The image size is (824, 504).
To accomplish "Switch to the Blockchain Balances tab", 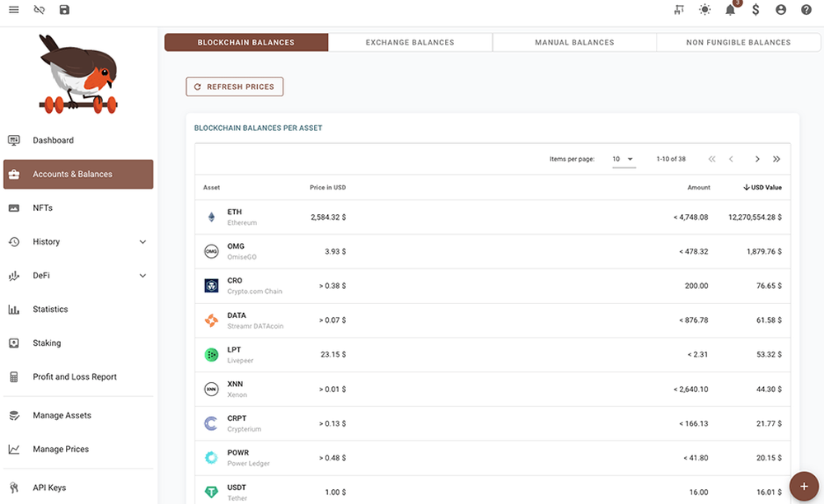I will pos(246,43).
